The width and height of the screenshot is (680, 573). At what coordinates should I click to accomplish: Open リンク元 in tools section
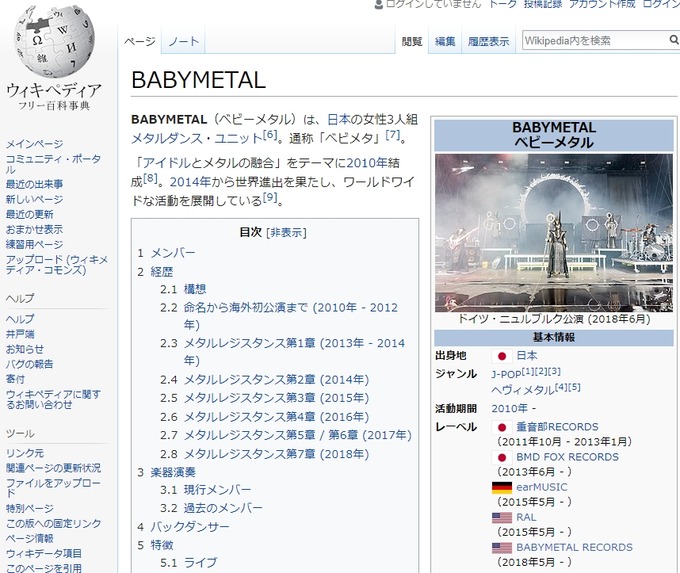25,453
